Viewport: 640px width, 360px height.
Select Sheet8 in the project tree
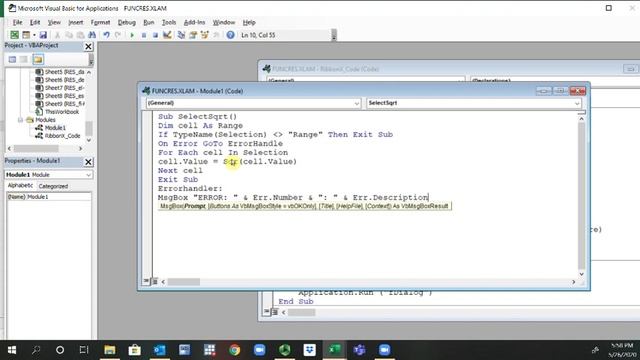coord(60,96)
